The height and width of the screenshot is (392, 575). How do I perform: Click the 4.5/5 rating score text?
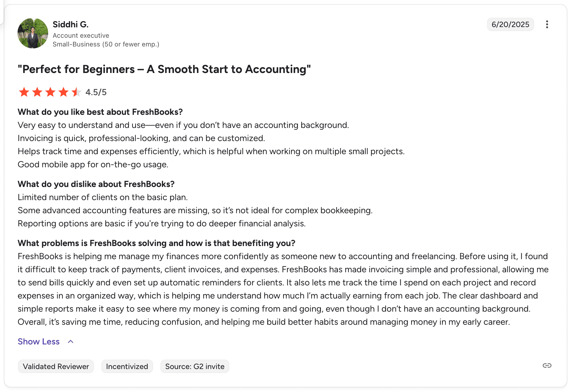[96, 92]
